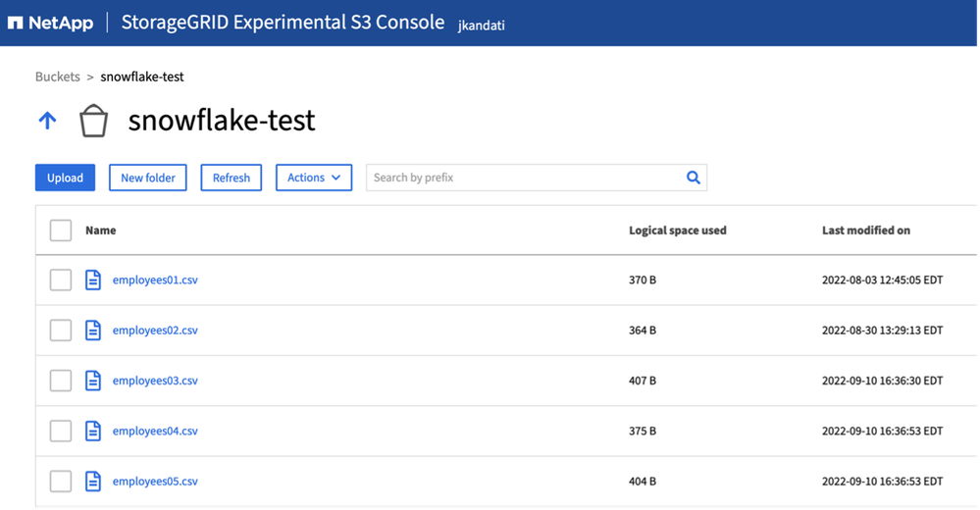980x510 pixels.
Task: Click the magnifying glass search icon
Action: (x=693, y=178)
